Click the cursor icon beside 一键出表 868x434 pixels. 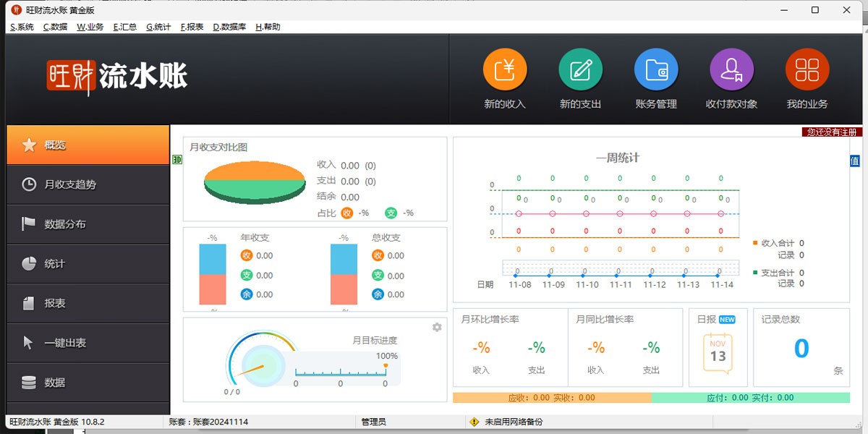click(29, 343)
